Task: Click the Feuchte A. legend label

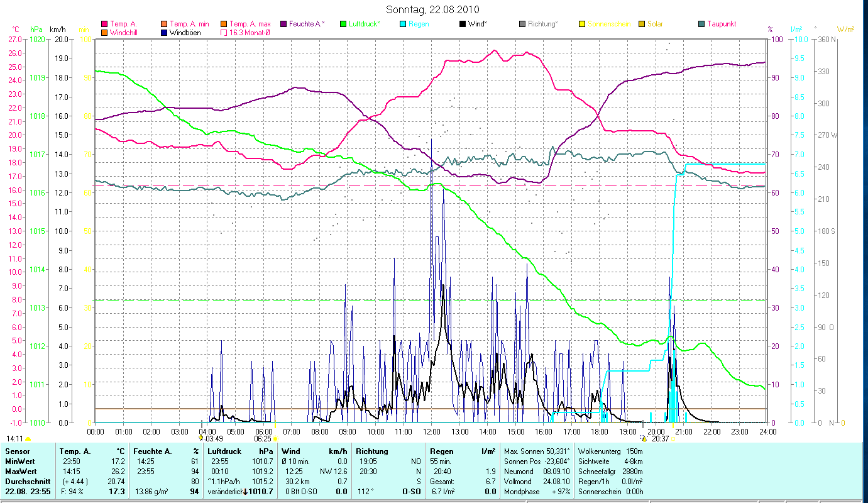Action: pyautogui.click(x=307, y=24)
